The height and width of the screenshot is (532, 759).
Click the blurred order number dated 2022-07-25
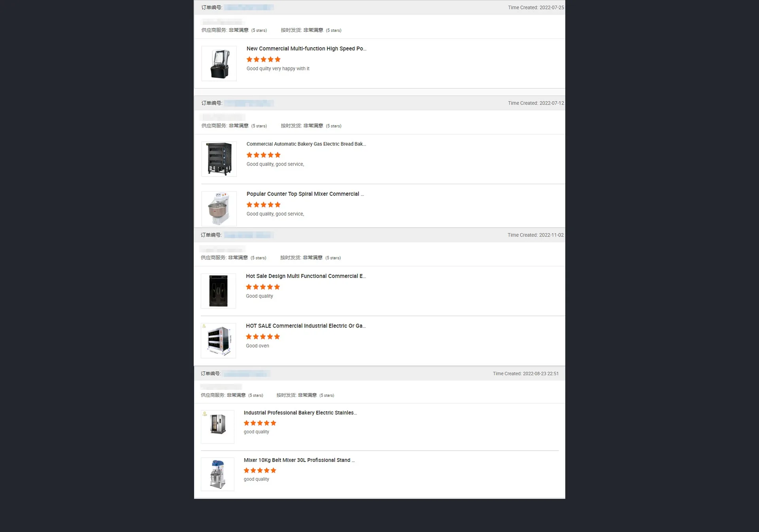249,8
